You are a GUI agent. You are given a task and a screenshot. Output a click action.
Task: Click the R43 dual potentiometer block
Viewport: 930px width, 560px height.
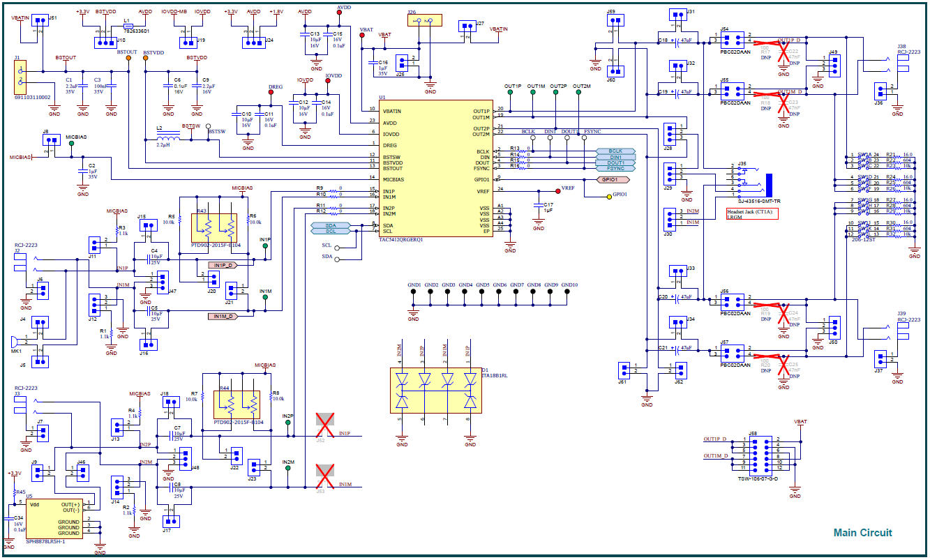tap(214, 228)
